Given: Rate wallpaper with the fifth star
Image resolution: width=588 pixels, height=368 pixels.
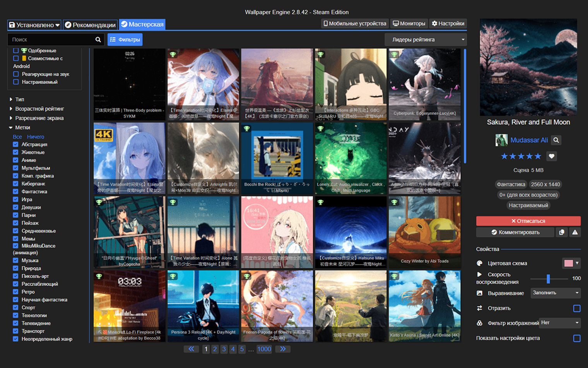Looking at the screenshot, I should 538,156.
